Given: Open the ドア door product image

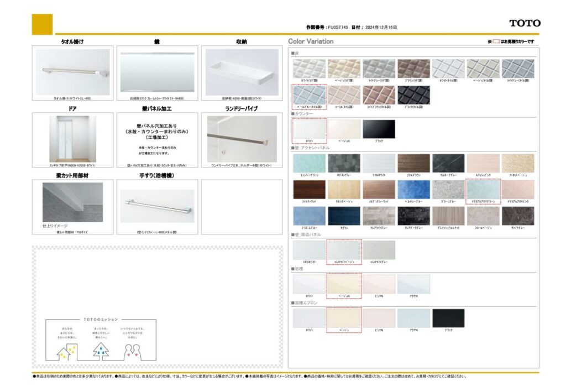Looking at the screenshot, I should 72,138.
